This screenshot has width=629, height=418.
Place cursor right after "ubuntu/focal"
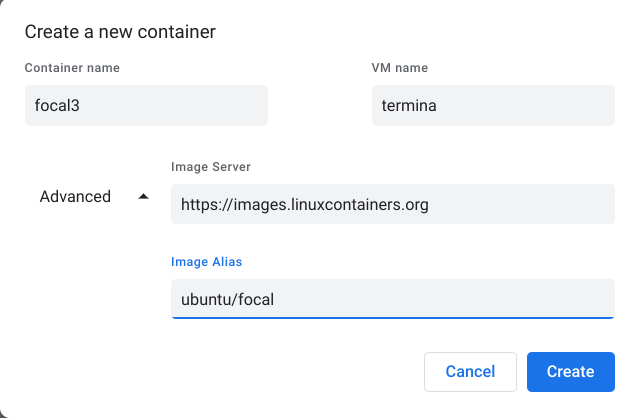click(275, 298)
